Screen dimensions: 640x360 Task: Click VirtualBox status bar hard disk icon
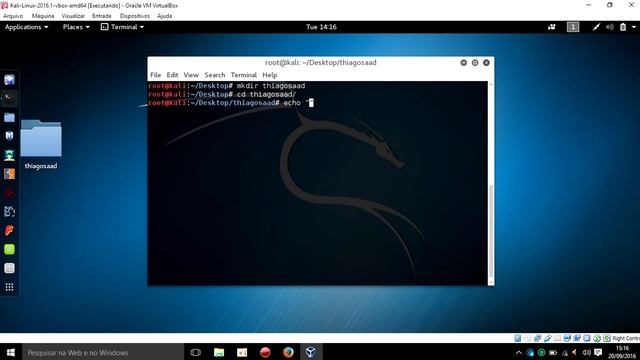click(518, 338)
